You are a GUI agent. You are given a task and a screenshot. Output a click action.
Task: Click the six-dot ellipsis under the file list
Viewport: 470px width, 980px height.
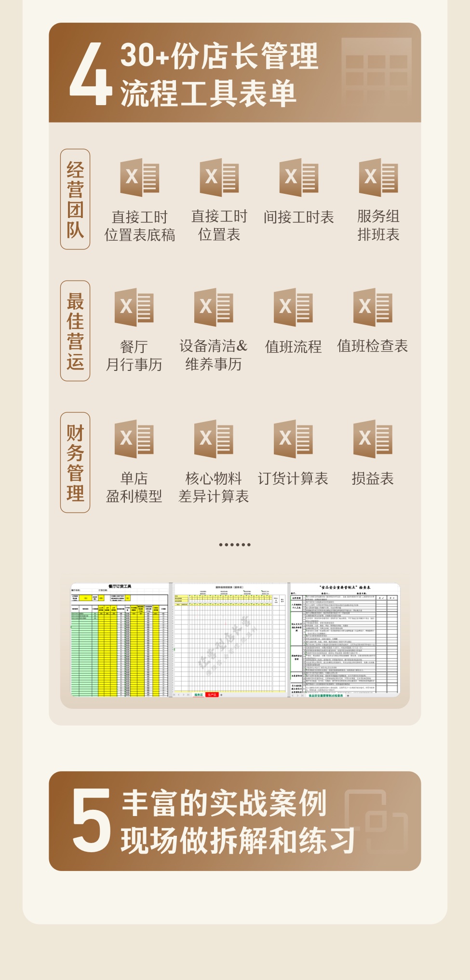click(235, 545)
